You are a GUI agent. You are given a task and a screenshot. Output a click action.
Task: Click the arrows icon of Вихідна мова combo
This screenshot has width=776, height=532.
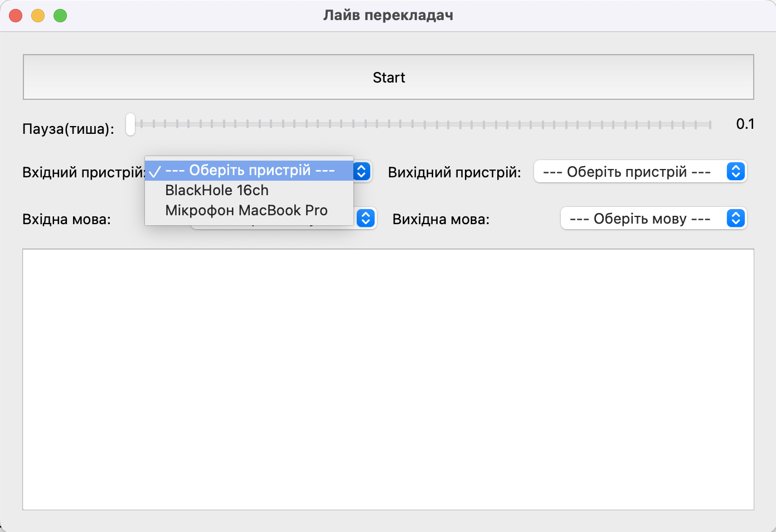[735, 219]
